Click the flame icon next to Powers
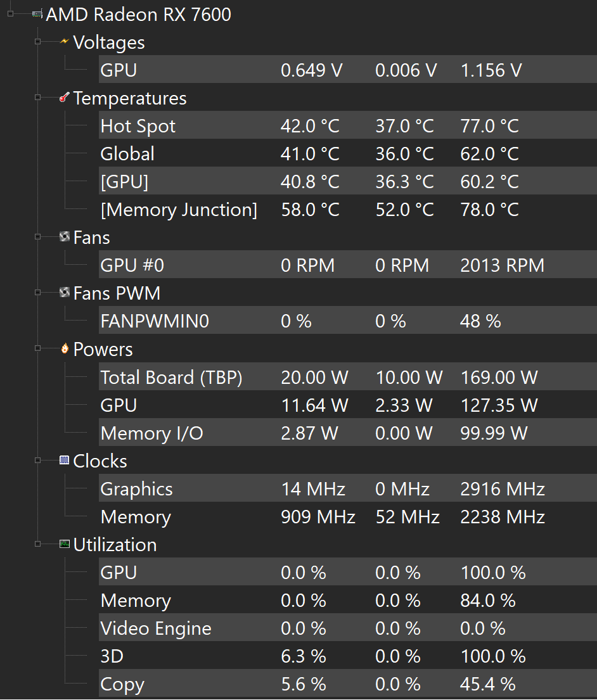Viewport: 597px width, 700px height. [x=64, y=349]
